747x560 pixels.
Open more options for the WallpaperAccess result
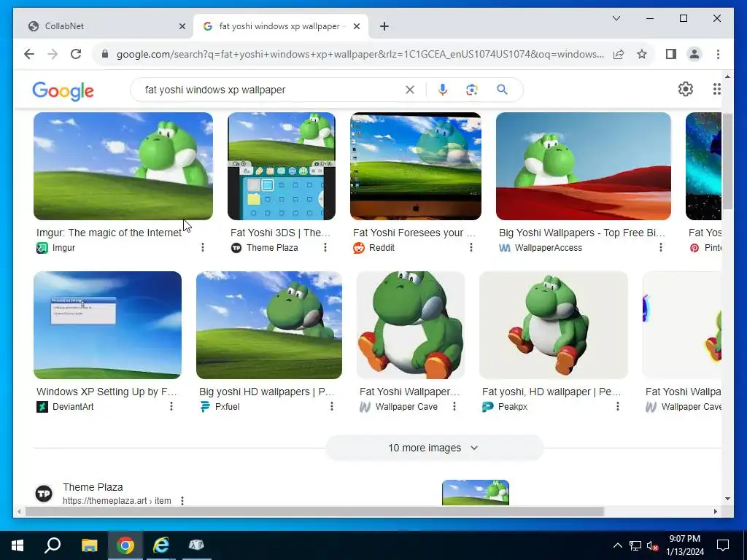click(660, 247)
